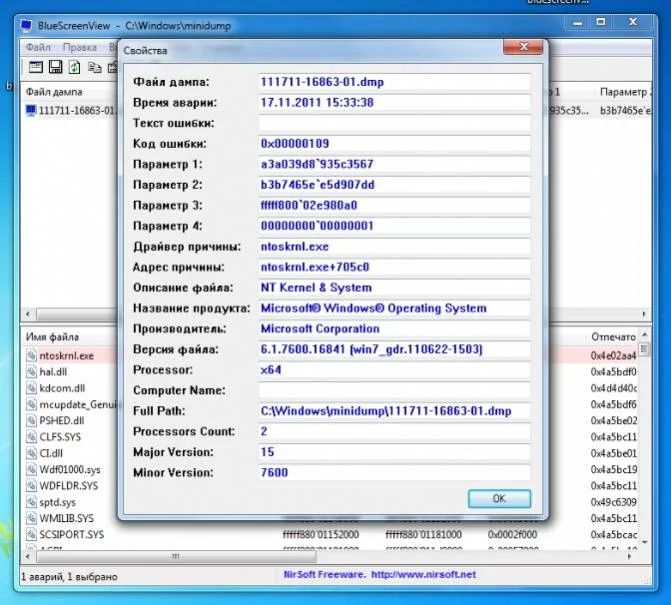Click status text '1 аварий, 1 выбрано'
Screen dimensions: 671x605
coord(69,577)
